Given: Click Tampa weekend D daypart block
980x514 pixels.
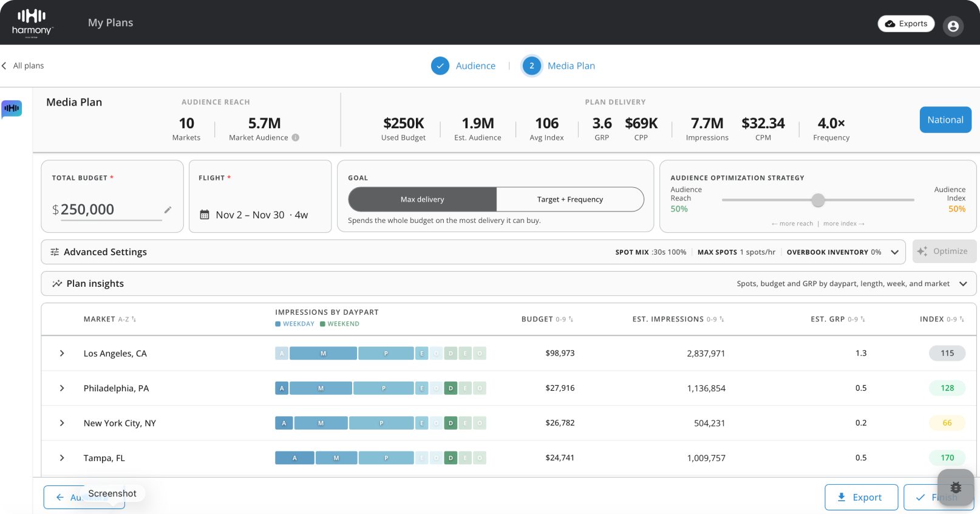Looking at the screenshot, I should pos(451,458).
